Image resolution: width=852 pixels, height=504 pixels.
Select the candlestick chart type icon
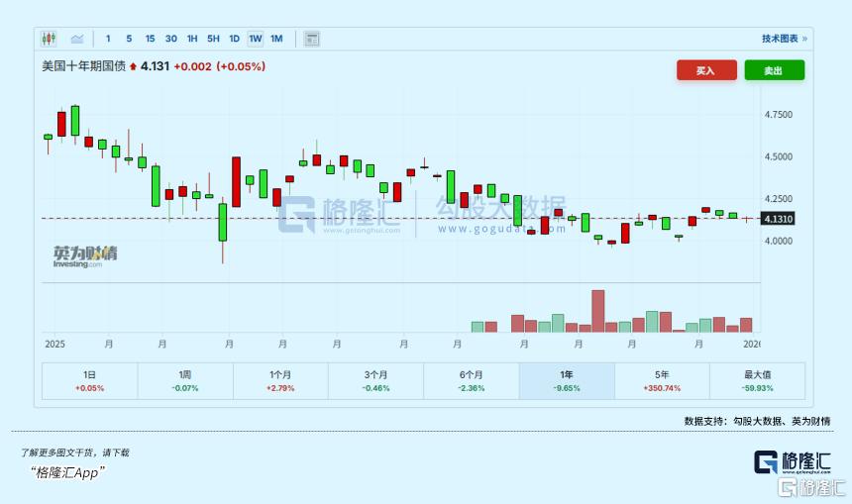point(49,39)
